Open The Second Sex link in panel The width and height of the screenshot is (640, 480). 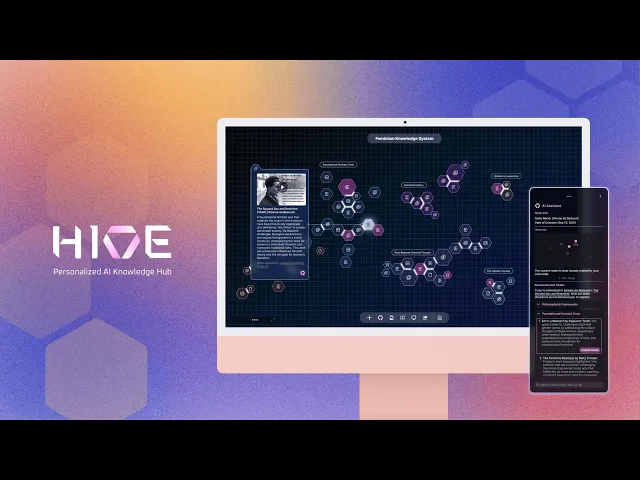point(567,292)
